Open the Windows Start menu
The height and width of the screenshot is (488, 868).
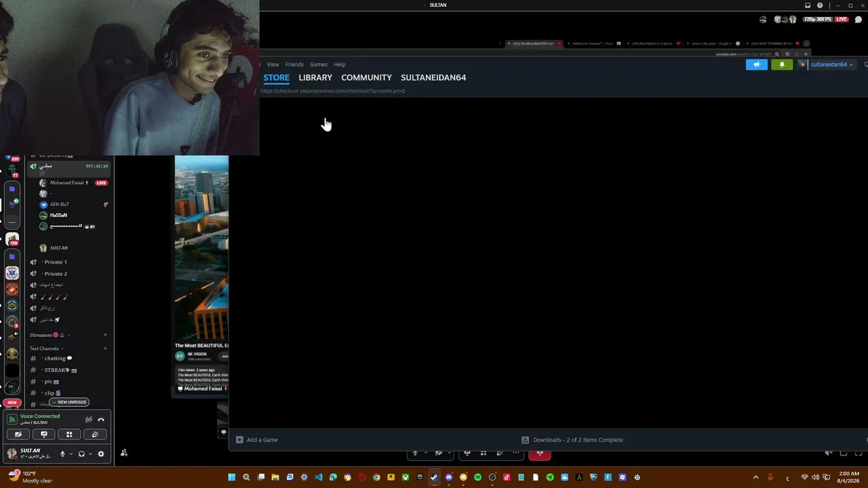click(232, 477)
